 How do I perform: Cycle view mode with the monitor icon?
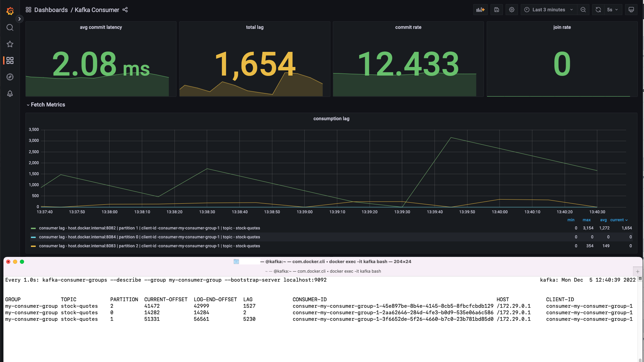[631, 10]
